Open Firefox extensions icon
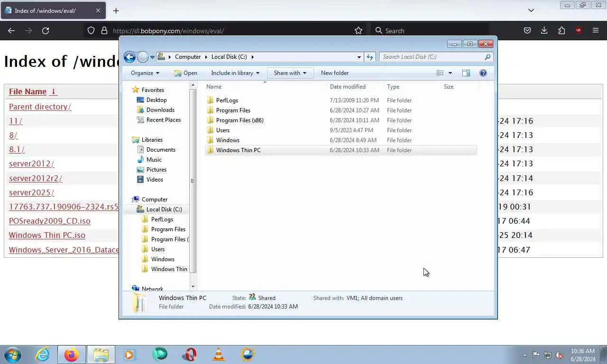Viewport: 607px width, 364px height. (x=561, y=30)
